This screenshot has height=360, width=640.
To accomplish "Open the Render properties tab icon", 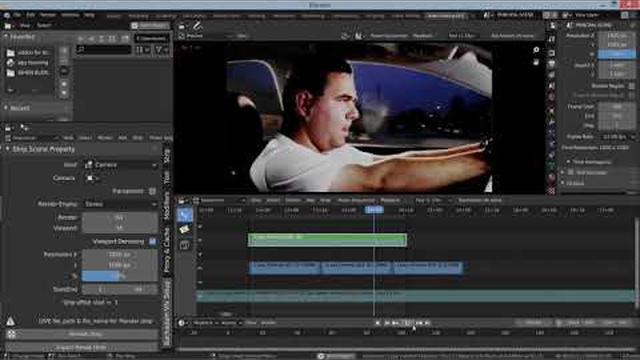I will click(552, 53).
